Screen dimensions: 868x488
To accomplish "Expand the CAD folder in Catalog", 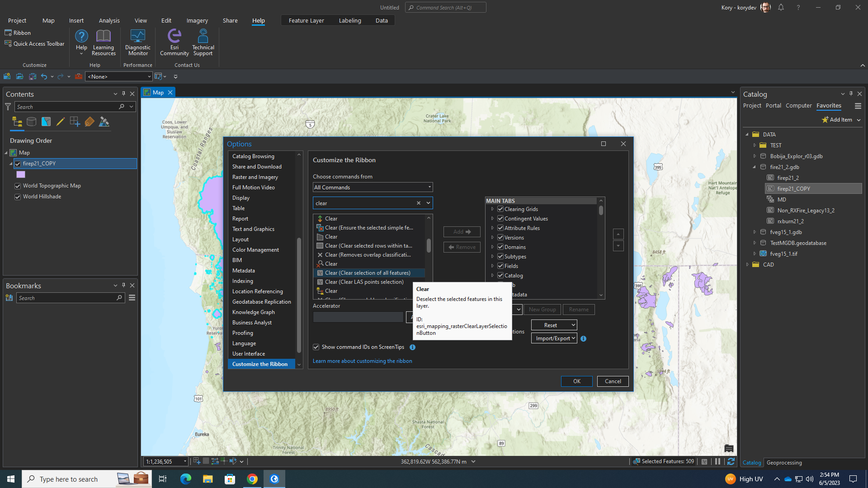I will click(x=747, y=264).
